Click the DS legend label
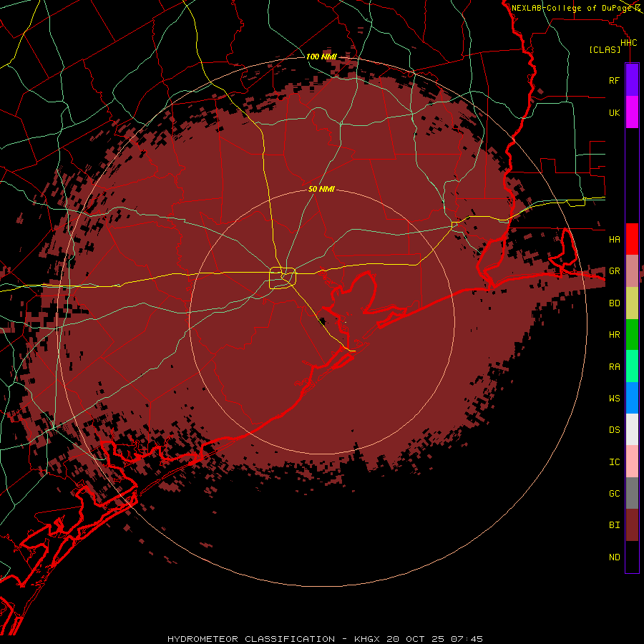 pyautogui.click(x=614, y=430)
